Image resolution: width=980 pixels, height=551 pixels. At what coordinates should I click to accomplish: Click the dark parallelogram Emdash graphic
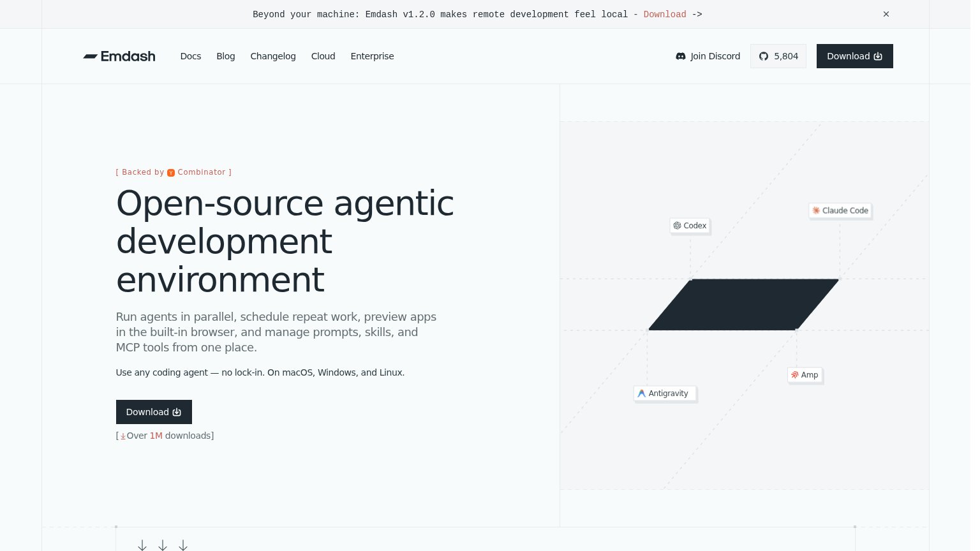tap(743, 305)
